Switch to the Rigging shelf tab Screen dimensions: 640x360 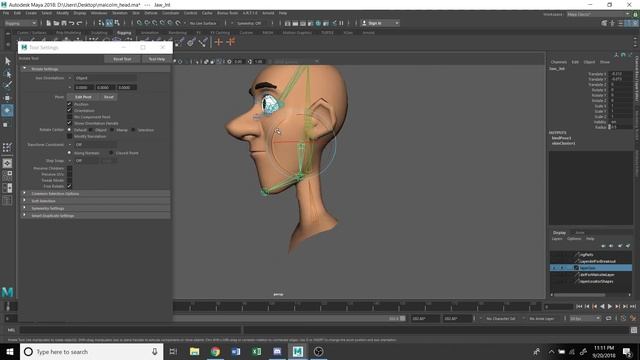124,33
